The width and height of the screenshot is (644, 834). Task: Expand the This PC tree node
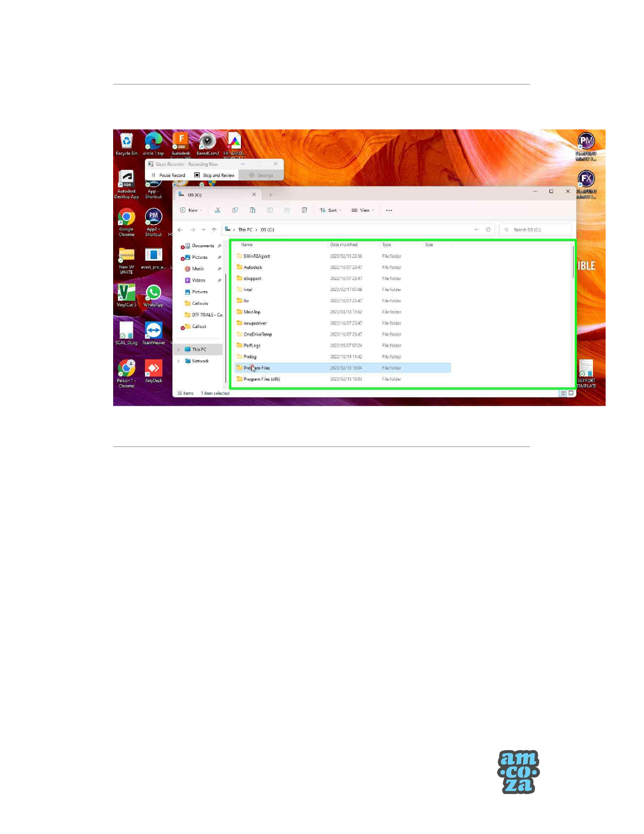pos(178,350)
